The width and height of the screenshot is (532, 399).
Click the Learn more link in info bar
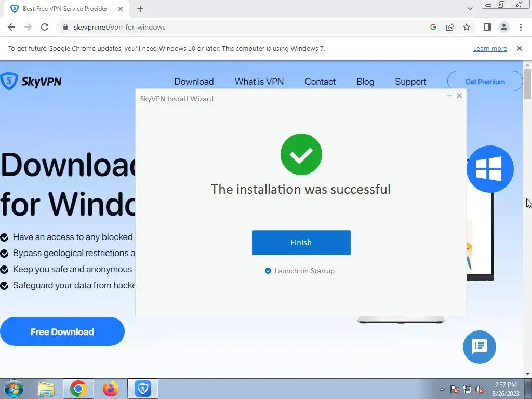490,48
